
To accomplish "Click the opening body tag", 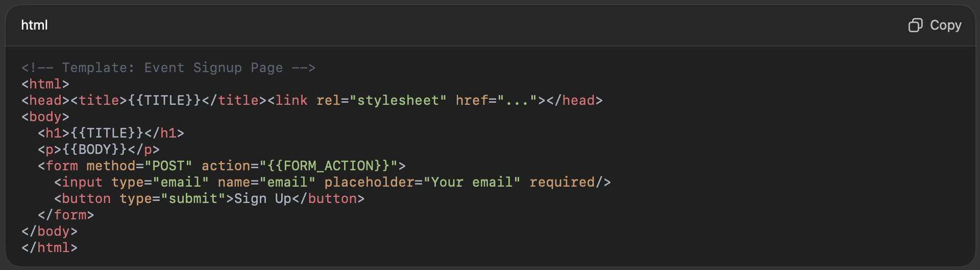I will click(x=45, y=117).
